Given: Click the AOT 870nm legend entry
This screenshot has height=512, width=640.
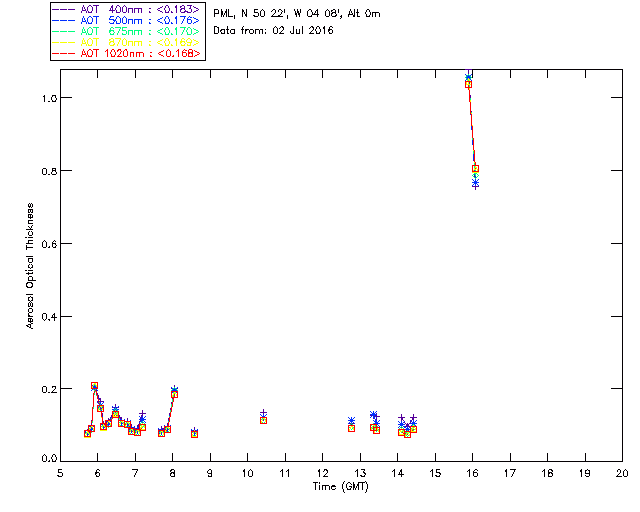Looking at the screenshot, I should (127, 42).
